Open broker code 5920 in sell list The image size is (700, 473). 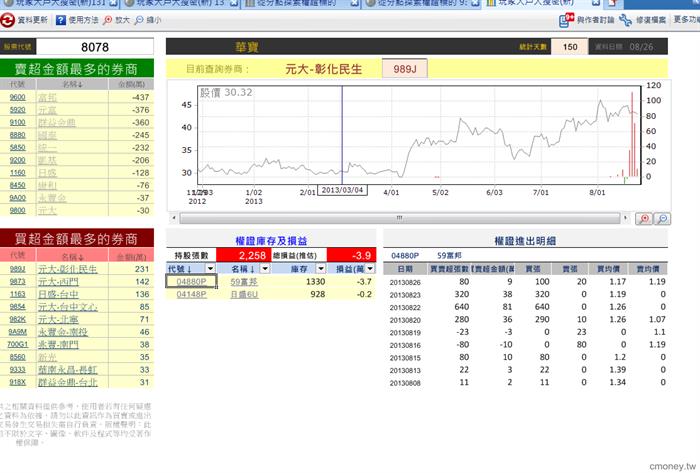tap(18, 110)
